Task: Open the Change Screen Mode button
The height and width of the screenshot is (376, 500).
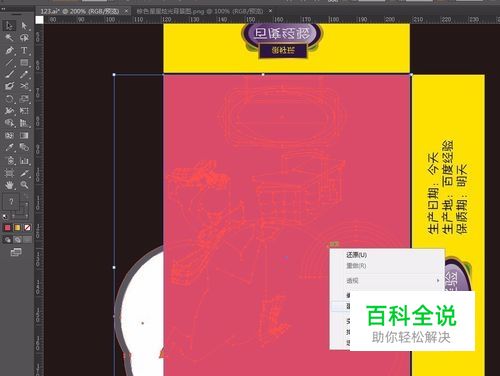Action: point(16,252)
